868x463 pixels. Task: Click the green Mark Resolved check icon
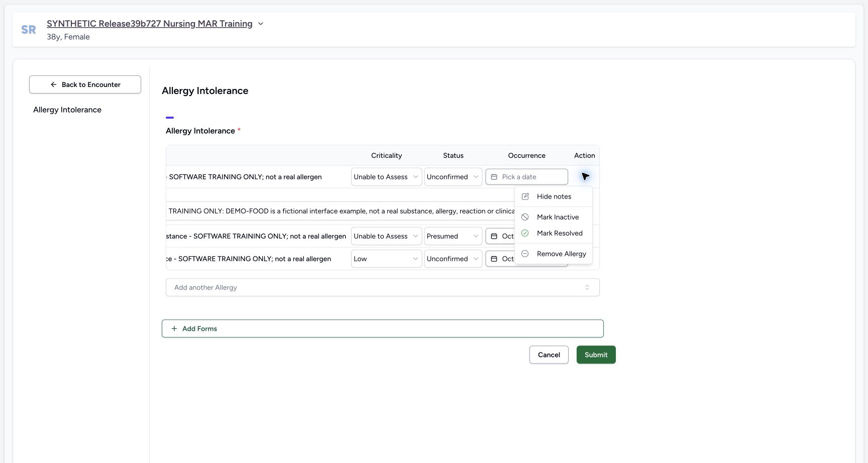pyautogui.click(x=525, y=233)
